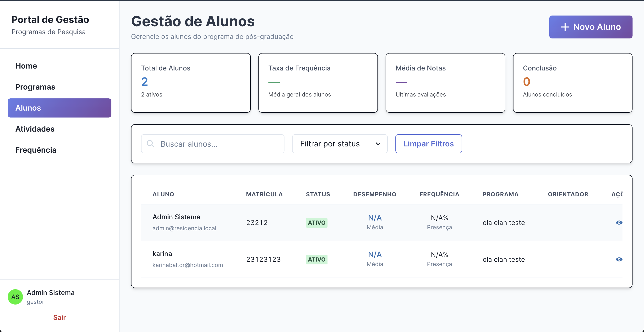Click the Total de Alunos card
This screenshot has width=644, height=332.
191,83
